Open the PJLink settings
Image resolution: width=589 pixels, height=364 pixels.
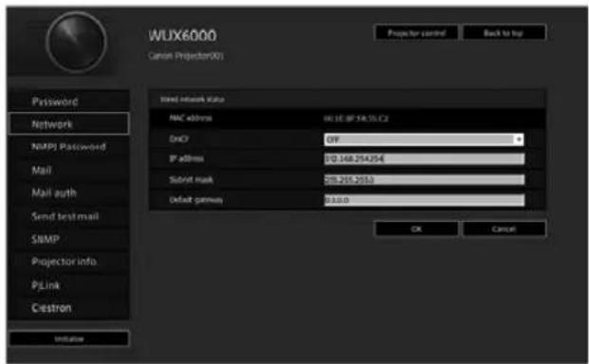[x=68, y=285]
